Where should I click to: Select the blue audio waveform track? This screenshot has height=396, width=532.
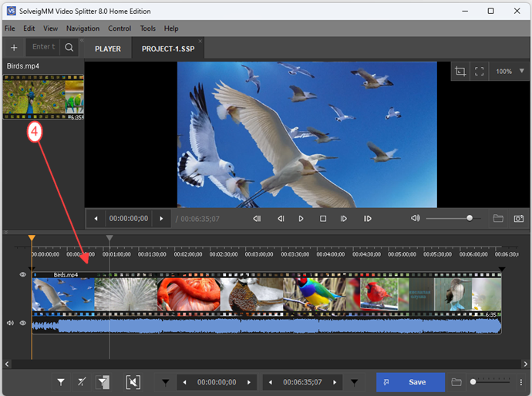pyautogui.click(x=266, y=325)
